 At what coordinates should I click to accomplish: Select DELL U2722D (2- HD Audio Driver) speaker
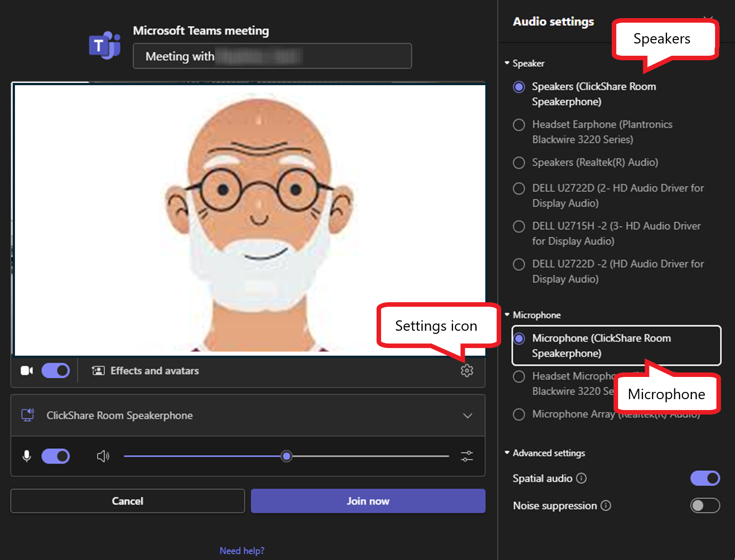tap(519, 188)
